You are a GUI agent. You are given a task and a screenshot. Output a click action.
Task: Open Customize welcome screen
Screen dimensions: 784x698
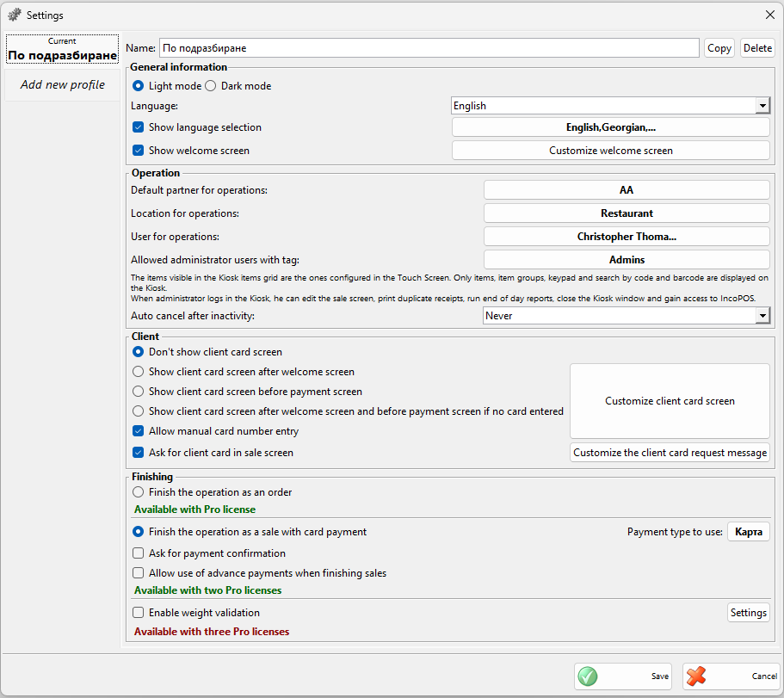(x=610, y=151)
